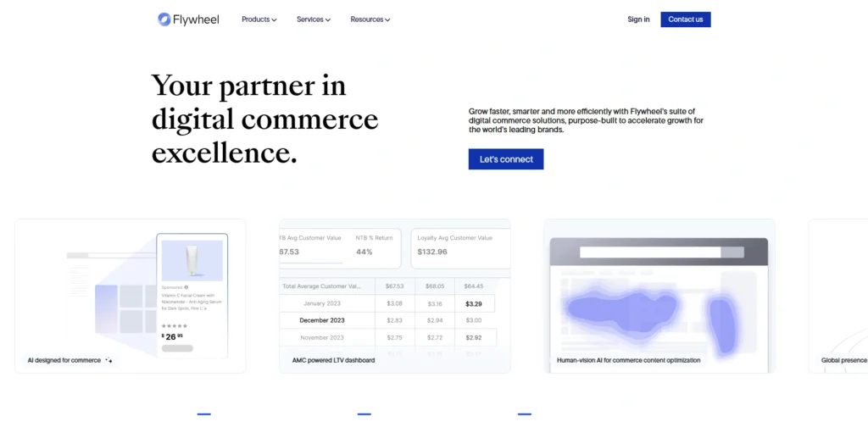Click the five-star rating in product card
Image resolution: width=868 pixels, height=427 pixels.
point(175,326)
